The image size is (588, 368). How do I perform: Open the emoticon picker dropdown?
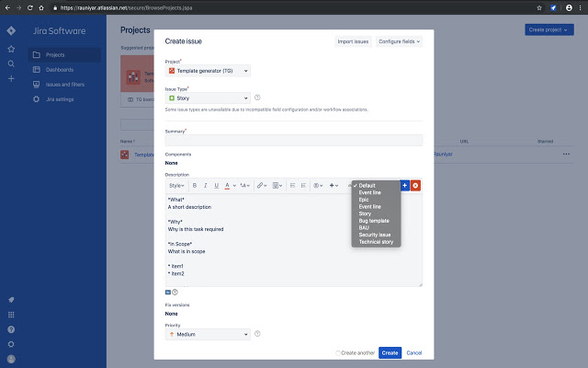coord(318,186)
